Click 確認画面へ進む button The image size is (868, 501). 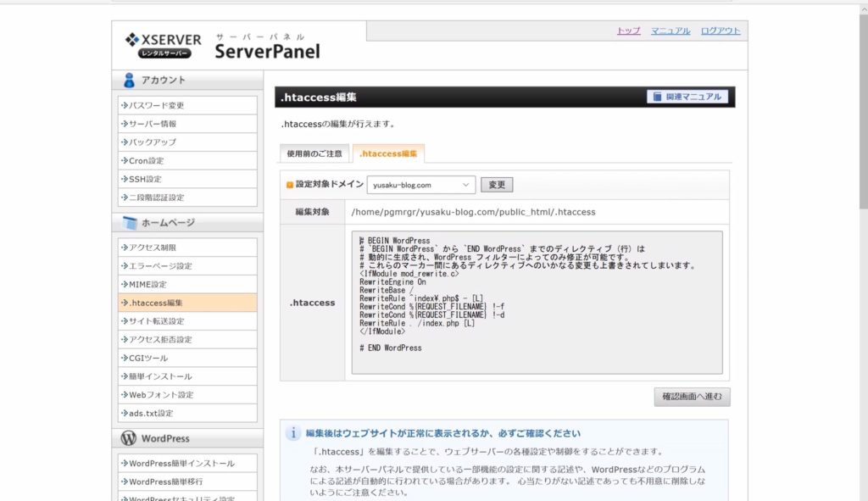692,397
